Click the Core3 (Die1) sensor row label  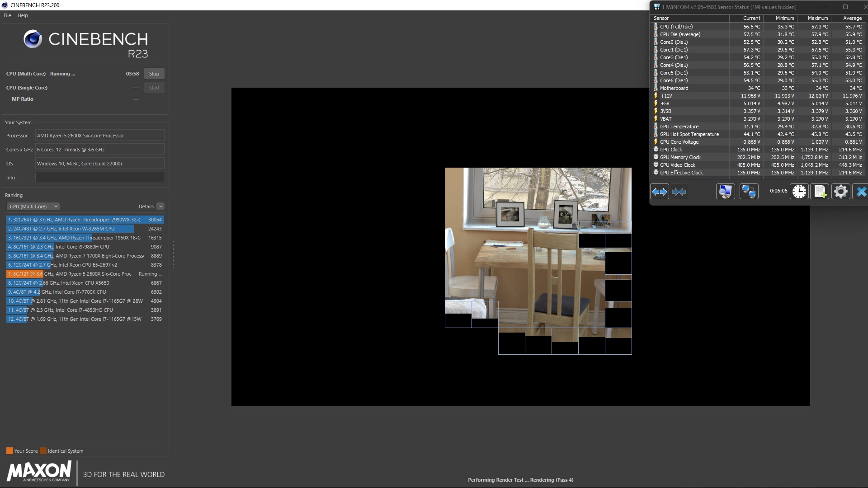674,57
